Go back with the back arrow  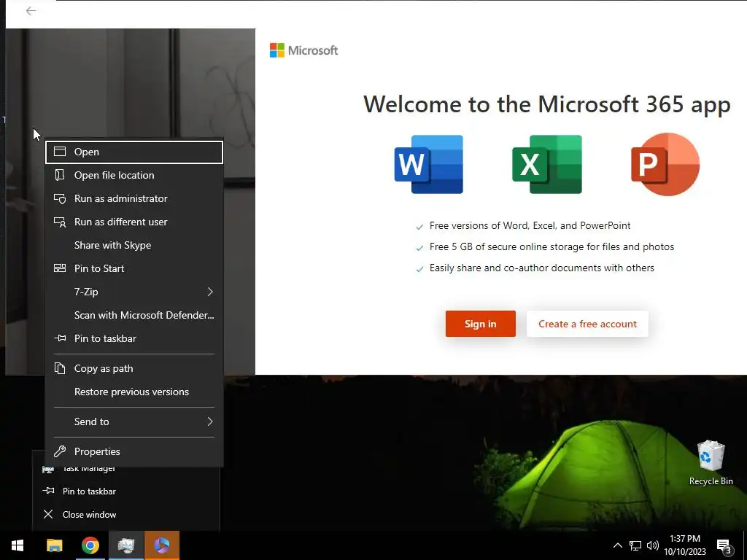click(31, 11)
